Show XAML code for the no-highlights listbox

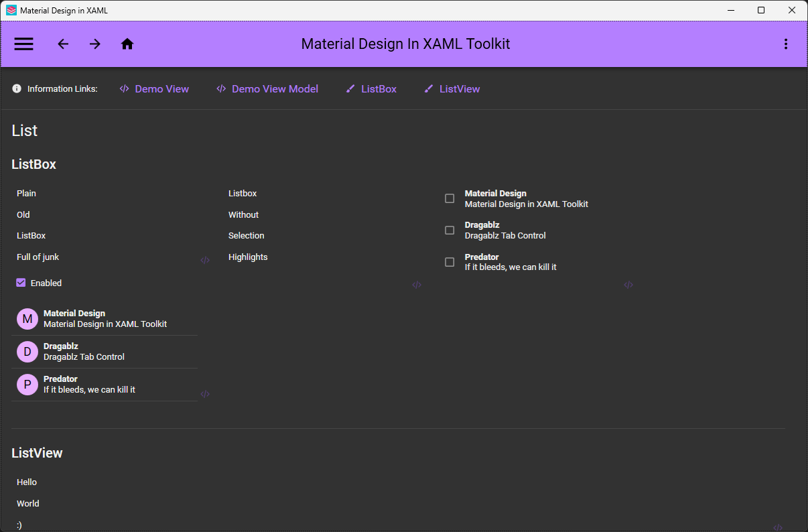417,285
